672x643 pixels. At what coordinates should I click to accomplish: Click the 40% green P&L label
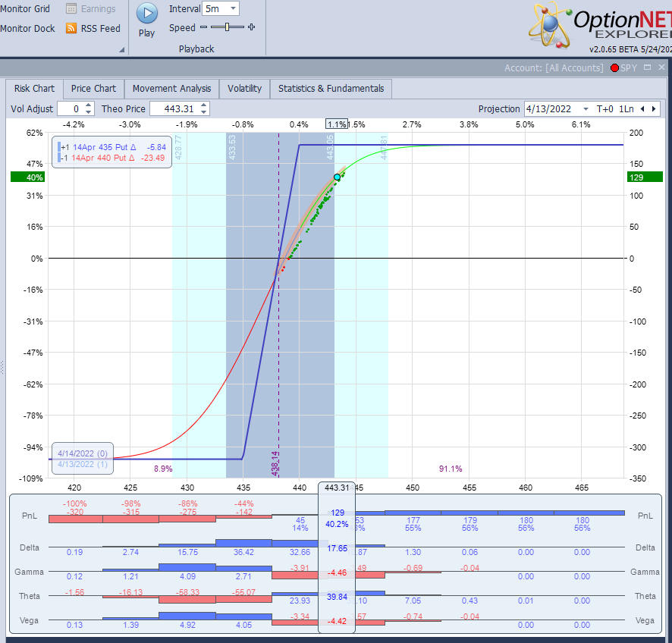(27, 177)
